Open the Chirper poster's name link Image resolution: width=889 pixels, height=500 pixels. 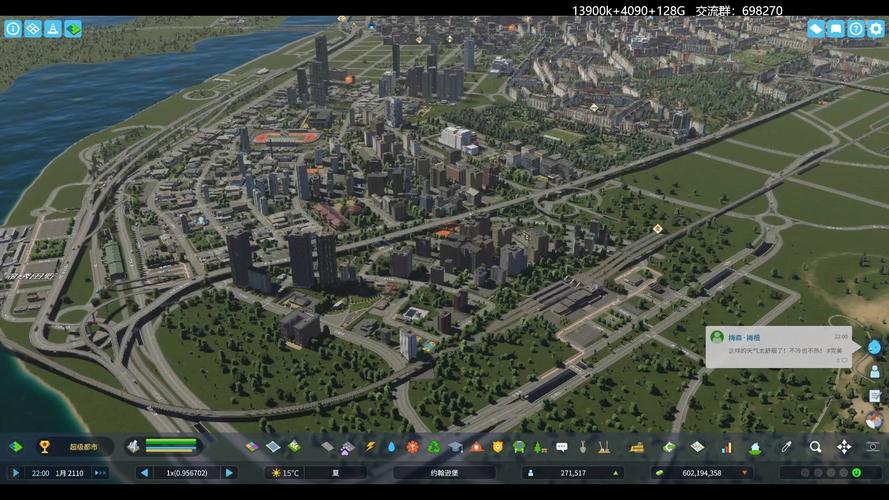click(x=744, y=337)
